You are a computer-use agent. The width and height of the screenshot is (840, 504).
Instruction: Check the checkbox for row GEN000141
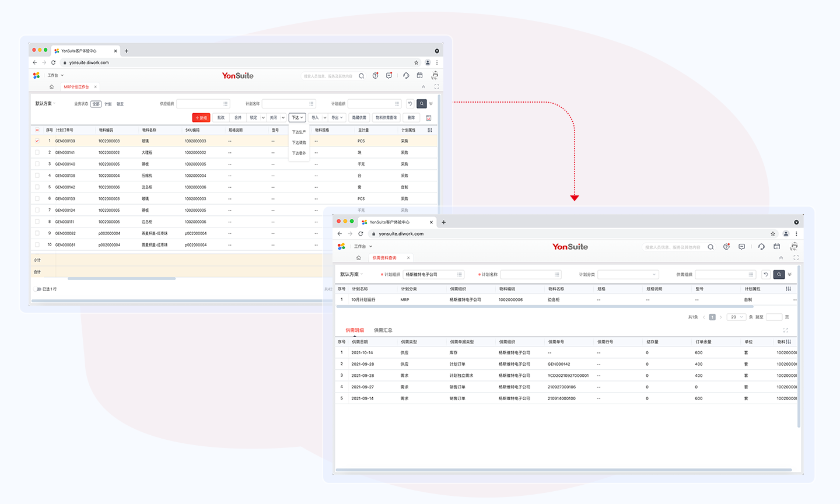tap(37, 153)
